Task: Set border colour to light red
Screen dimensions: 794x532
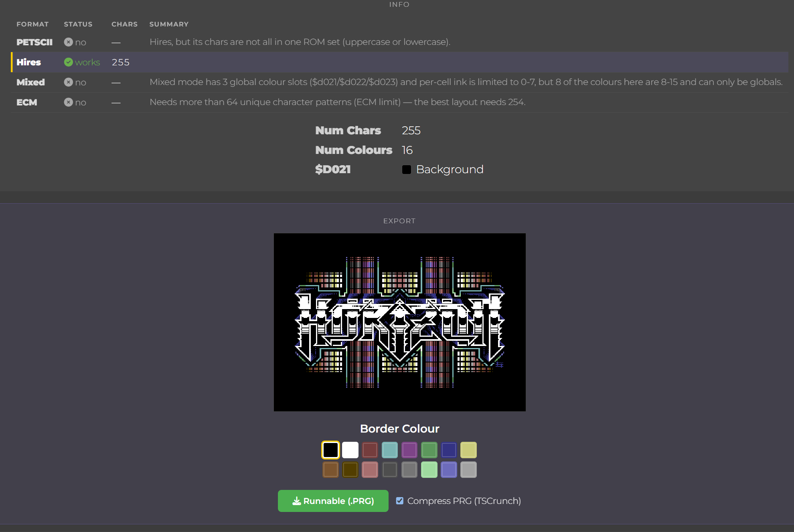Action: pos(370,469)
